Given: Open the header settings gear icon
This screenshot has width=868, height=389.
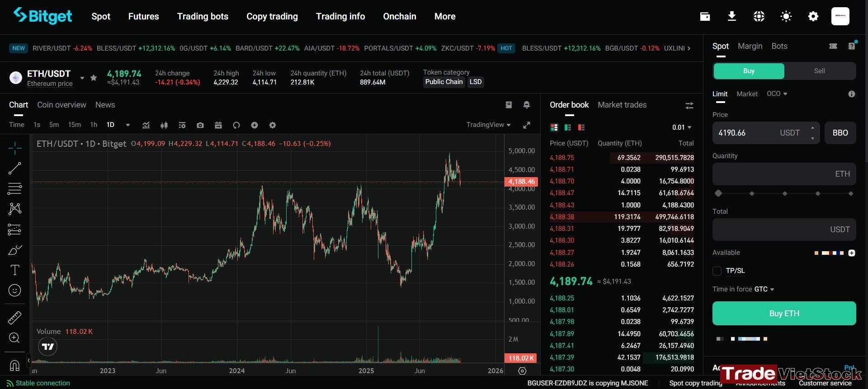Looking at the screenshot, I should 813,17.
